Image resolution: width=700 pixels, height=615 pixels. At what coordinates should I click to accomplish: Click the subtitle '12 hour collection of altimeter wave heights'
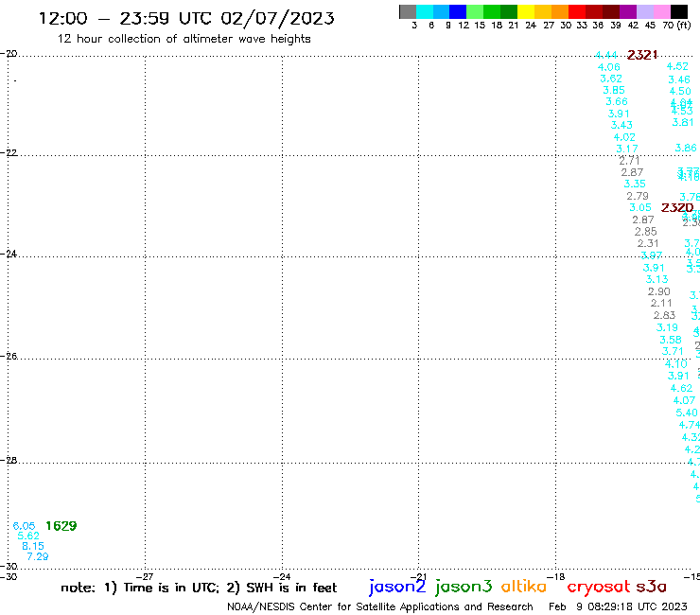[x=184, y=39]
